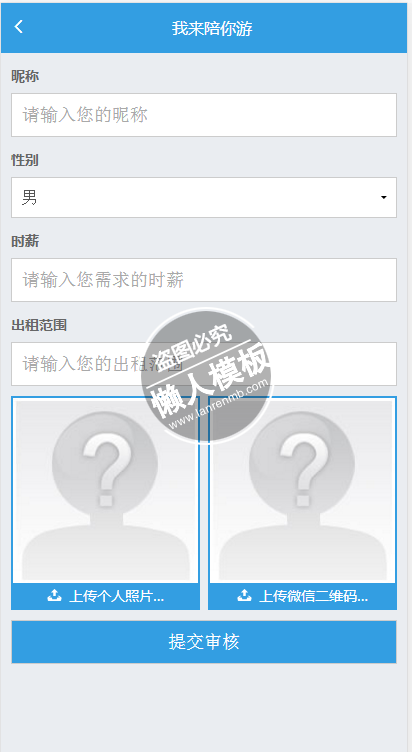The height and width of the screenshot is (752, 412).
Task: Select the WeChat QR placeholder silhouette body
Action: (x=302, y=552)
